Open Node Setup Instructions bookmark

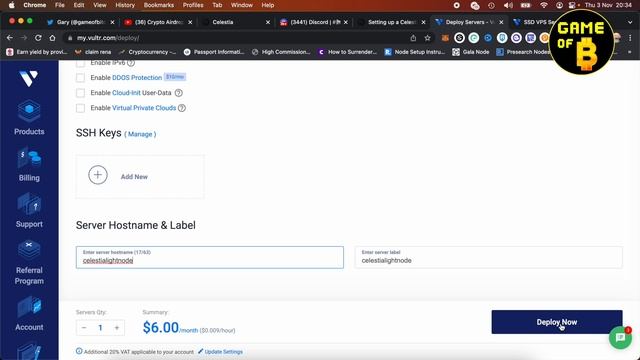(415, 52)
